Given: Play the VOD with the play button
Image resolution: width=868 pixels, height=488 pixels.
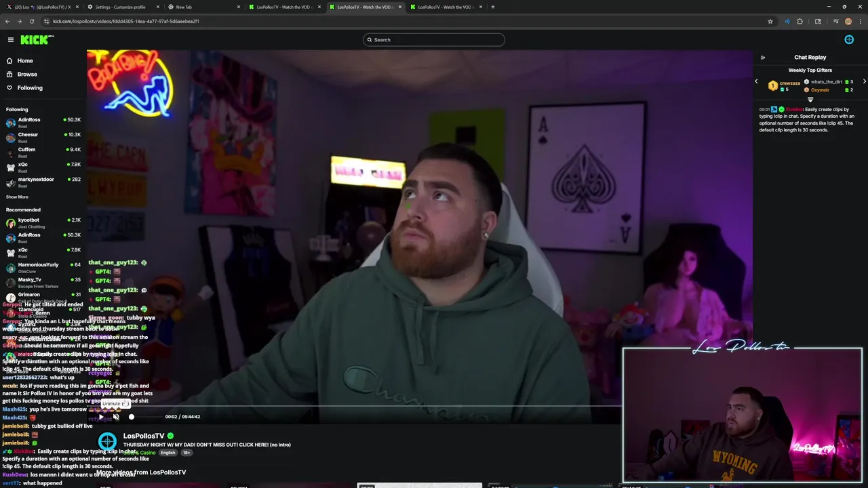Looking at the screenshot, I should 101,417.
